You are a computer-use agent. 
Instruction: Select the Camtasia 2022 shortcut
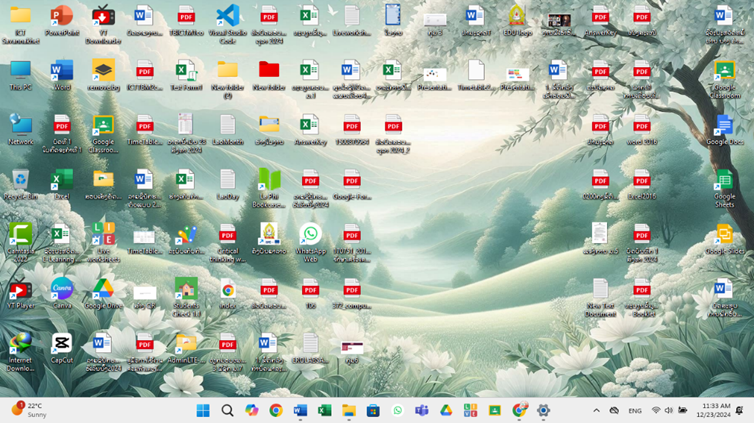(x=20, y=235)
